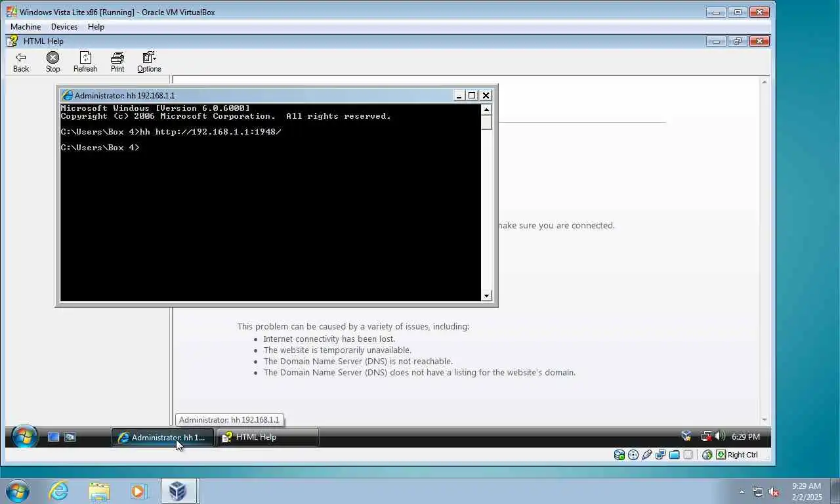Click the guest network disconnected tray icon
The height and width of the screenshot is (504, 840).
click(x=706, y=436)
